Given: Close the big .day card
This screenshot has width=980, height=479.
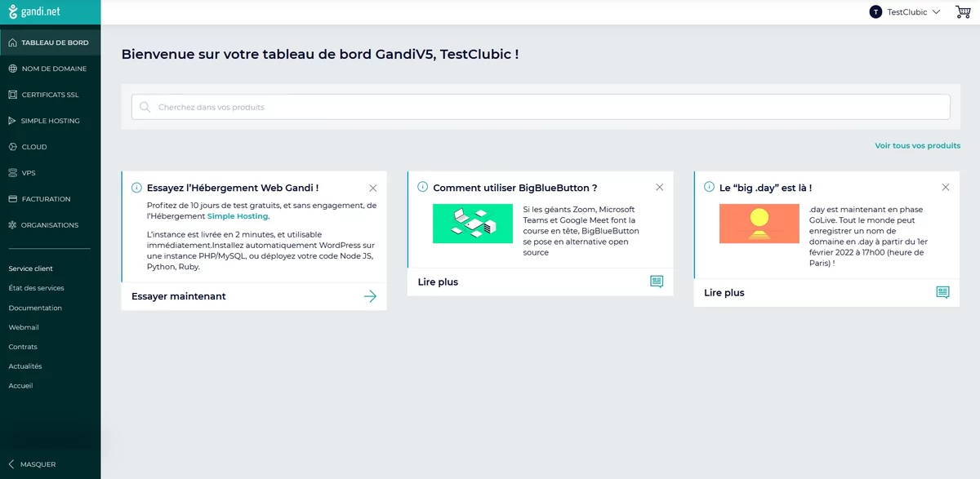Looking at the screenshot, I should click(946, 188).
